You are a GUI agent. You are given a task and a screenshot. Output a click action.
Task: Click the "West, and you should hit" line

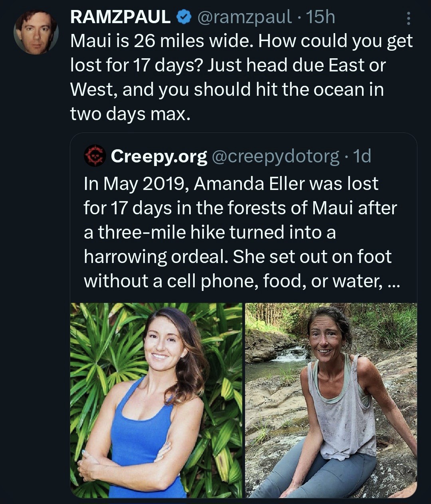(x=227, y=90)
